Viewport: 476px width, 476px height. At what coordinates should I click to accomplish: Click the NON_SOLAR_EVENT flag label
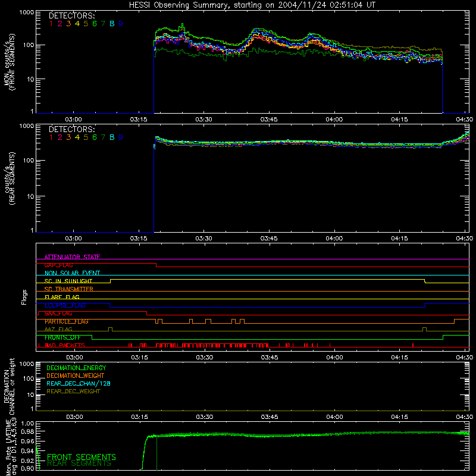72,273
